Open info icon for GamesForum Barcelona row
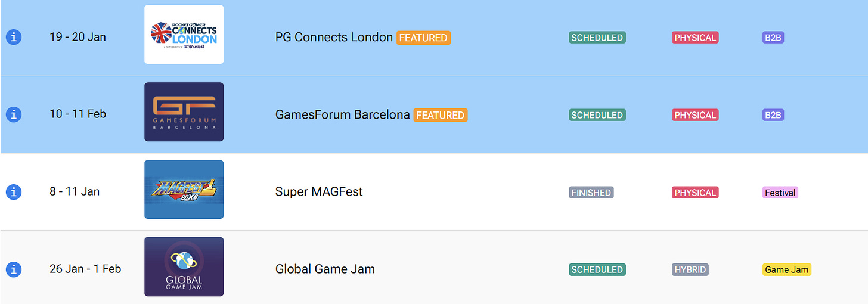868x304 pixels. (x=14, y=114)
